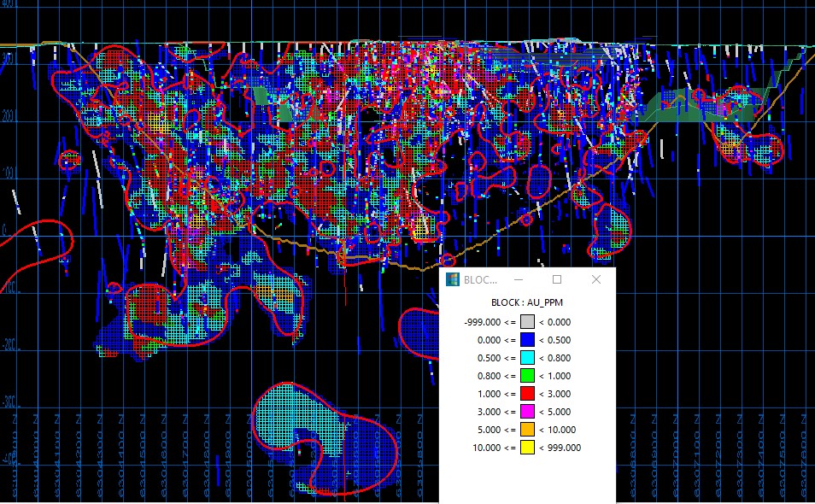Select the BLOCK : AU_PPM legend heading
Viewport: 815px width, 504px height.
526,302
